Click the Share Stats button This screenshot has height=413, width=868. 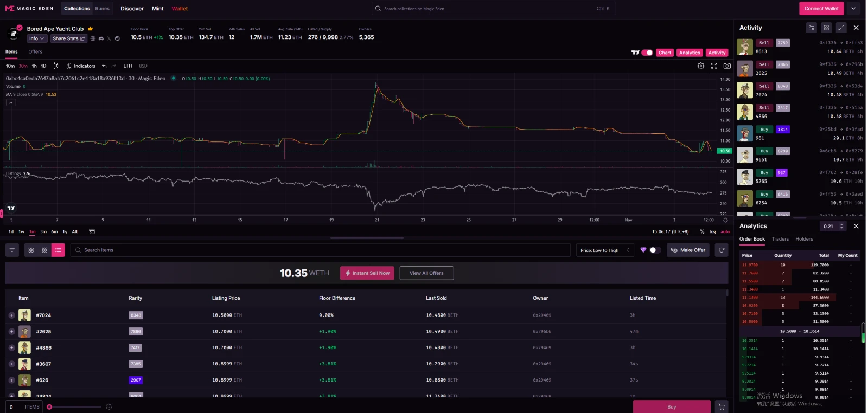(68, 38)
